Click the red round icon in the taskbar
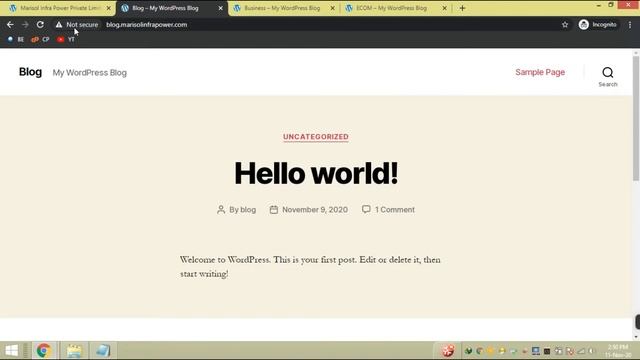Screen dimensions: 640x360 pyautogui.click(x=448, y=351)
